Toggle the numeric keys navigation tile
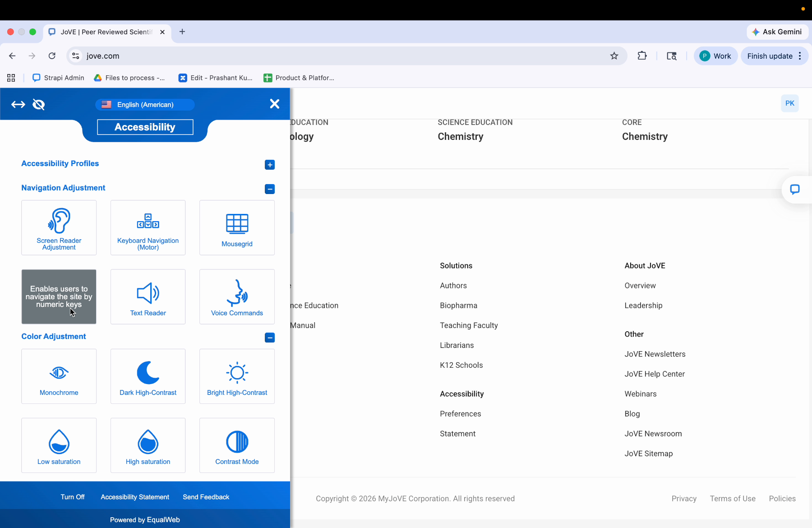Image resolution: width=812 pixels, height=528 pixels. pos(59,297)
